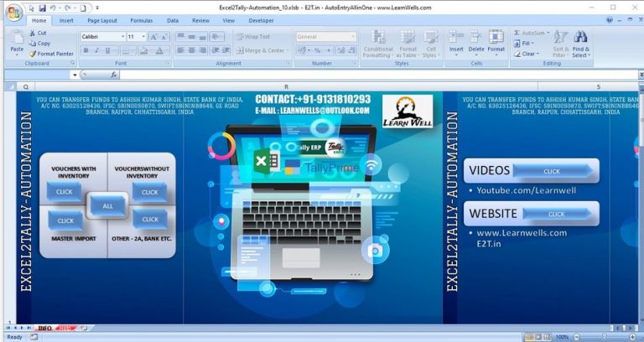Toggle underline formatting

pyautogui.click(x=107, y=50)
